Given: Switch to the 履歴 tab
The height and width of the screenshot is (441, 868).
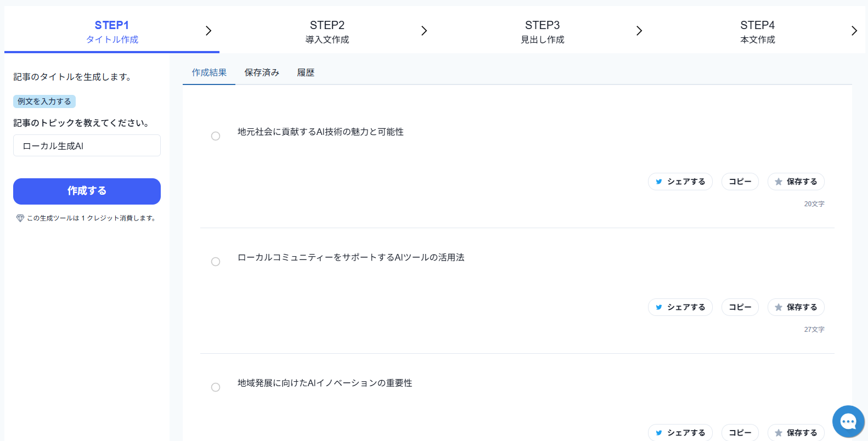Looking at the screenshot, I should 306,72.
